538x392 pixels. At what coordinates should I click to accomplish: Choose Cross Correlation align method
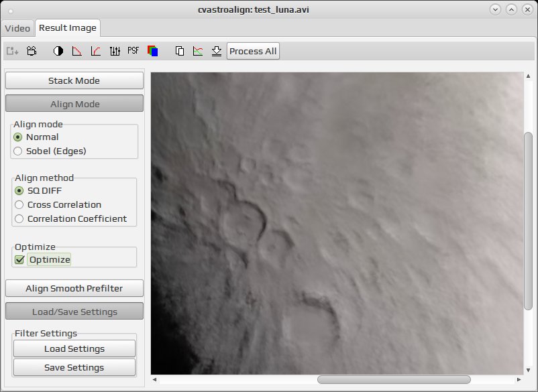(x=58, y=204)
